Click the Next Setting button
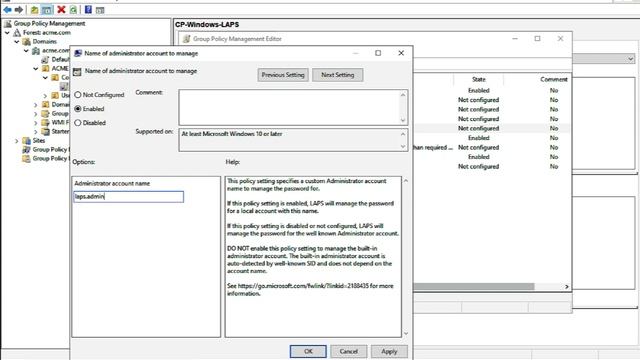Screen dimensions: 640x360 [x=338, y=75]
